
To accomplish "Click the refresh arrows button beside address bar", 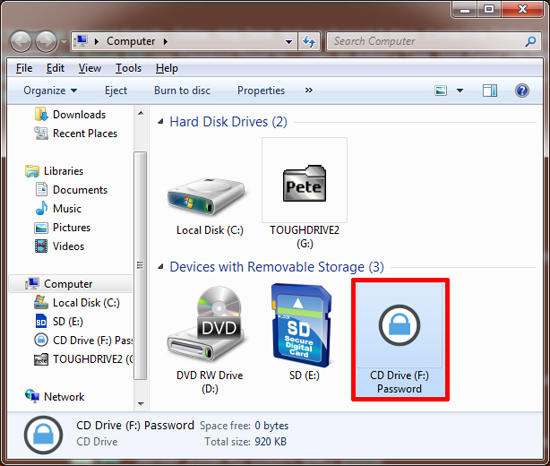I will pos(309,41).
